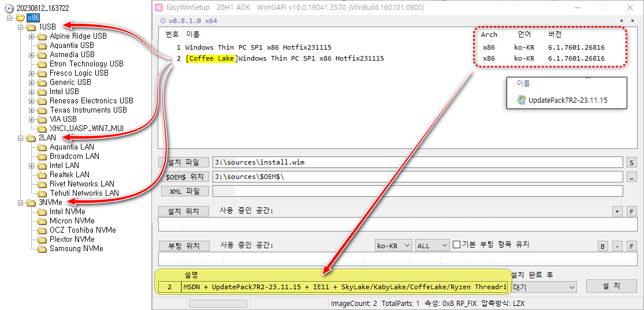The image size is (644, 310).
Task: Click the Broadcom LAN folder icon
Action: pos(42,156)
